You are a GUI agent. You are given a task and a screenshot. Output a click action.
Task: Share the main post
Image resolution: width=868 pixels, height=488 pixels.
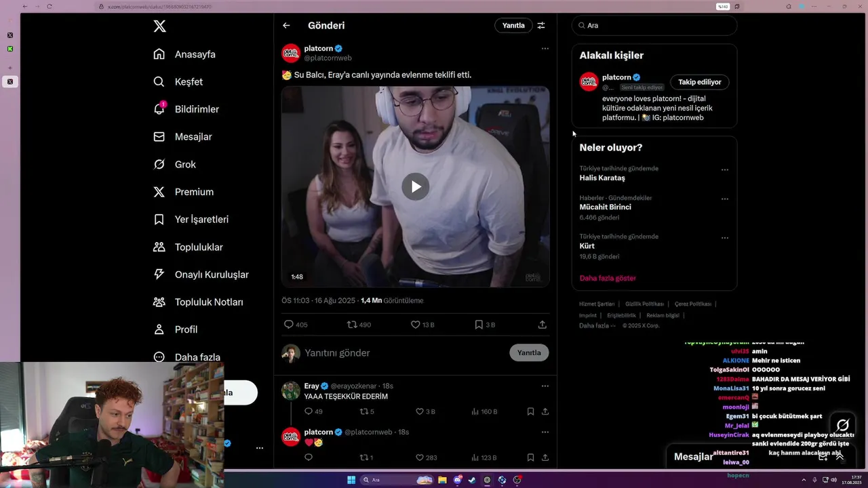pyautogui.click(x=542, y=325)
